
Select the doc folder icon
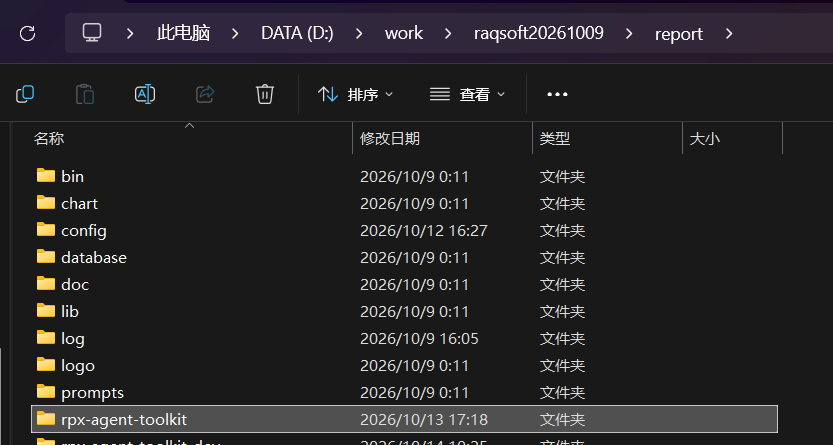46,284
